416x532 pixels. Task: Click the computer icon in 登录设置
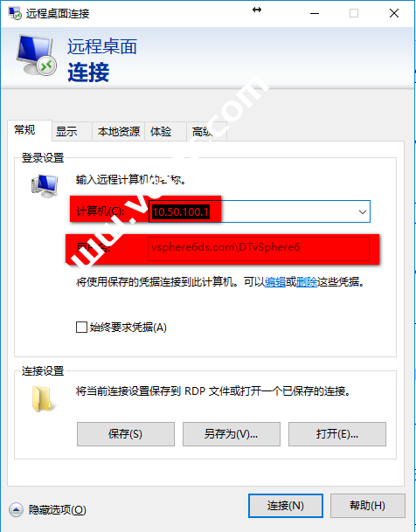[45, 186]
